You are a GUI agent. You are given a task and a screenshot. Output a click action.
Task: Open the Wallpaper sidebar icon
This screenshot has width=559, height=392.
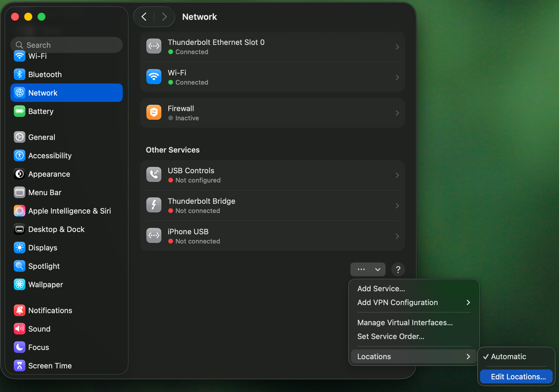coord(19,285)
